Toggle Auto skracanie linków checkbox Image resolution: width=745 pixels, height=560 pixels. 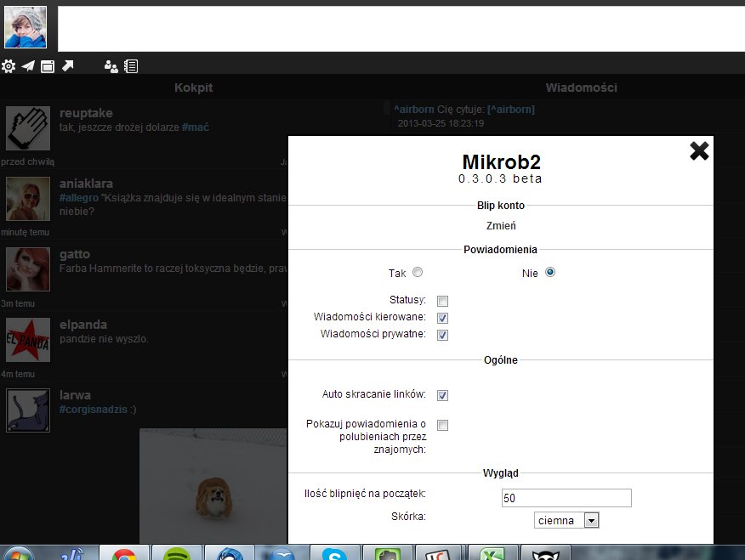442,395
